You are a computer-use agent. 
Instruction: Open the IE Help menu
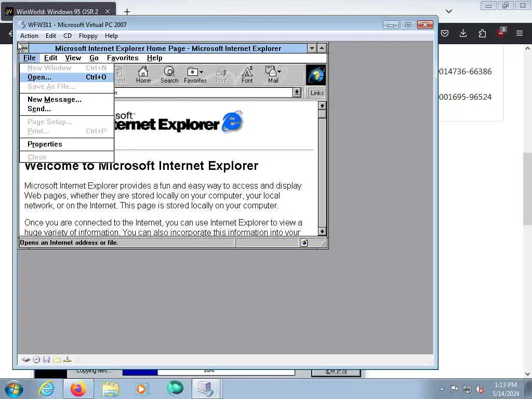tap(154, 58)
